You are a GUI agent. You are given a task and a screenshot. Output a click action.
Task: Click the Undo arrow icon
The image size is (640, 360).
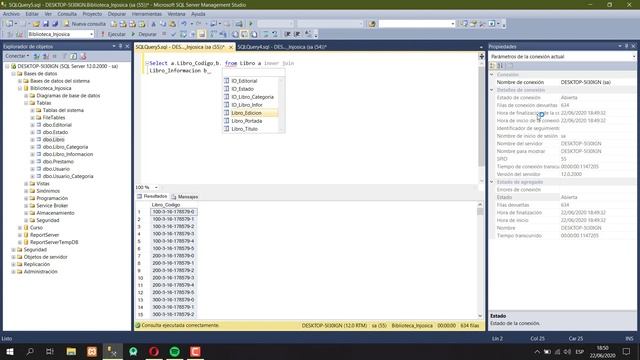coord(184,24)
